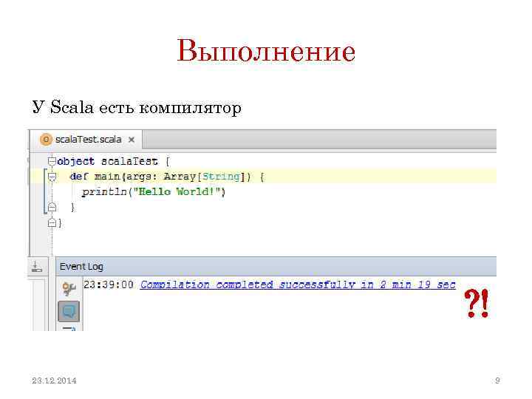Open the compilation completed successfully link
This screenshot has width=532, height=399.
point(298,284)
